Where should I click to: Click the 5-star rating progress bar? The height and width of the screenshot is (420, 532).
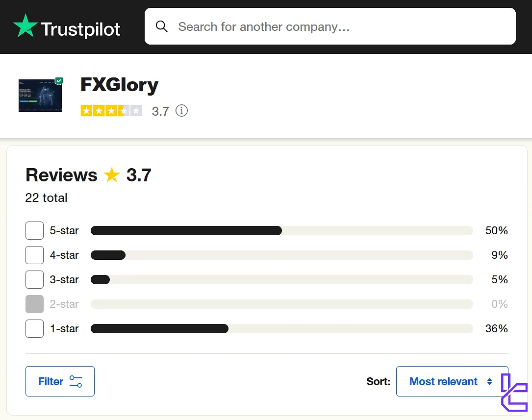tap(281, 230)
